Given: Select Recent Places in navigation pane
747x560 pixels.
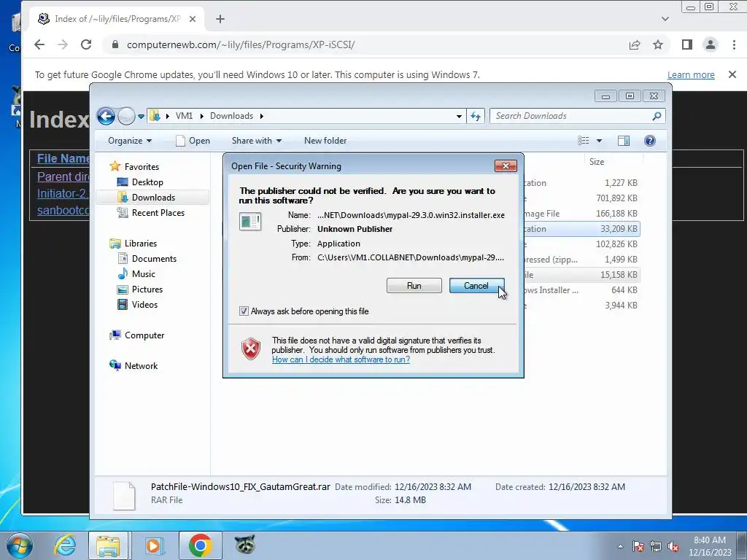Looking at the screenshot, I should pos(158,213).
